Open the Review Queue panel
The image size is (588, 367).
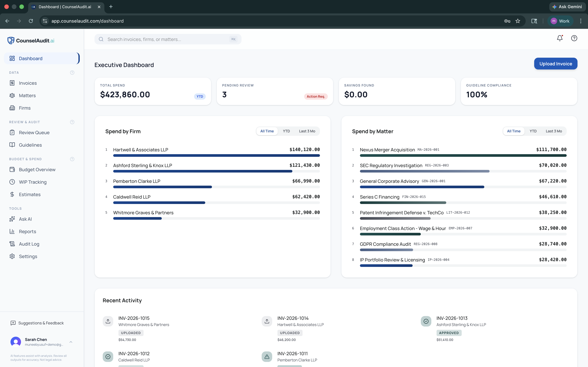34,132
